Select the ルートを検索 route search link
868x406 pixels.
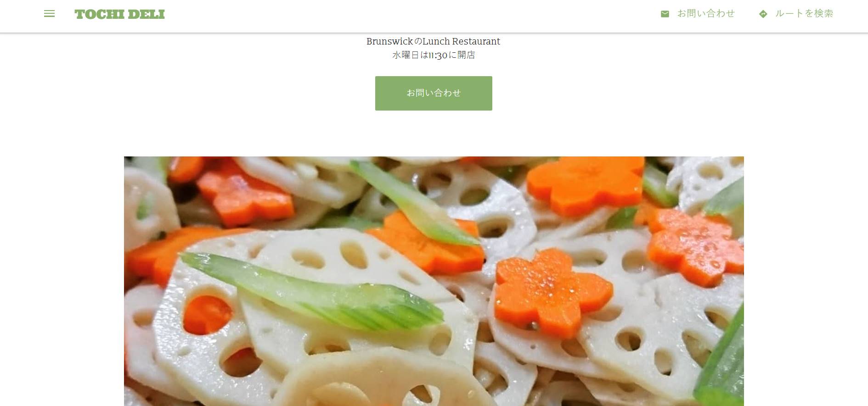point(804,14)
